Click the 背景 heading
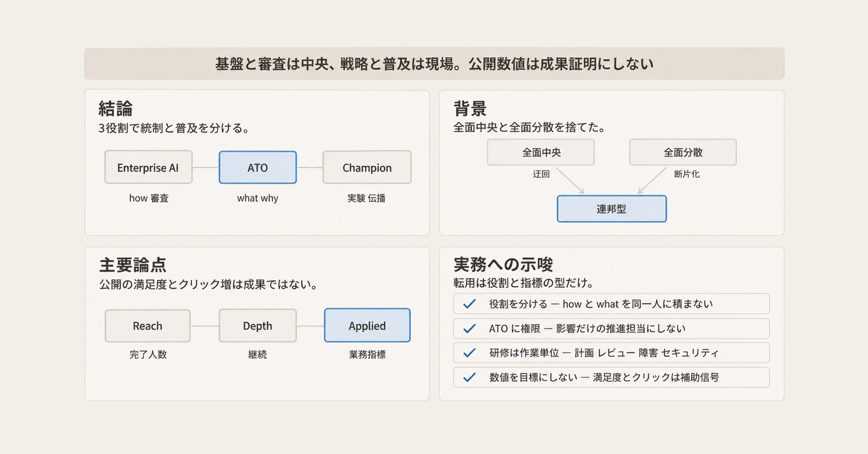 point(470,108)
